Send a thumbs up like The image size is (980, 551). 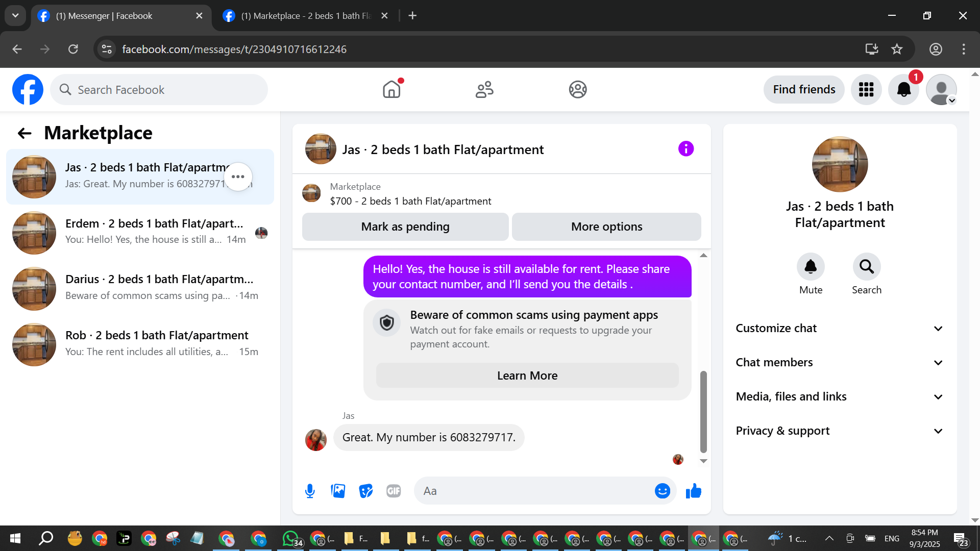694,491
